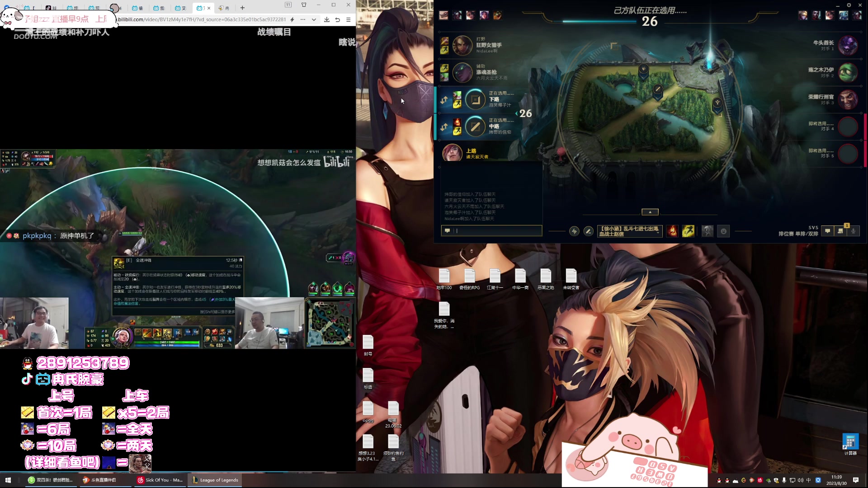Swap pick order with the 下路 player
The image size is (868, 488).
(444, 100)
